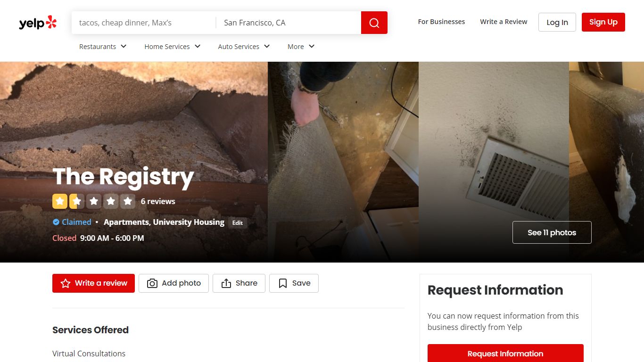Click the blue Claimed checkmark badge
Image resolution: width=644 pixels, height=362 pixels.
point(56,222)
